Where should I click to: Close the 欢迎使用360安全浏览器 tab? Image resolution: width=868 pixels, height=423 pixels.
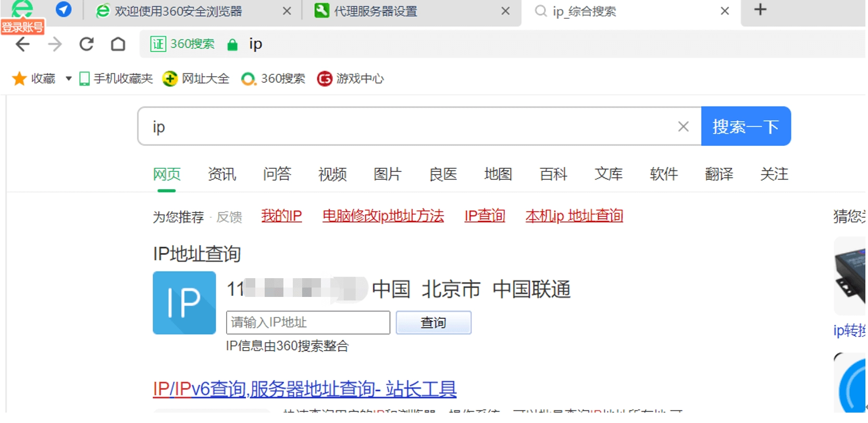click(287, 11)
